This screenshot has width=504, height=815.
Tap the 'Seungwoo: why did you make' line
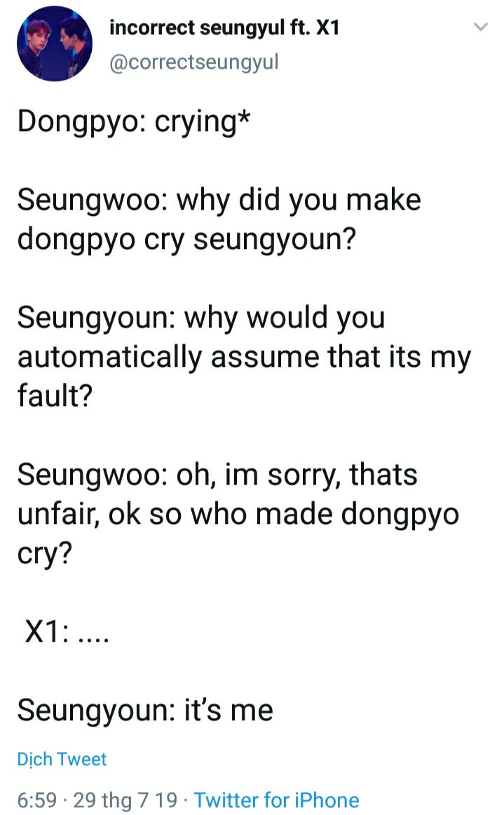(x=219, y=200)
